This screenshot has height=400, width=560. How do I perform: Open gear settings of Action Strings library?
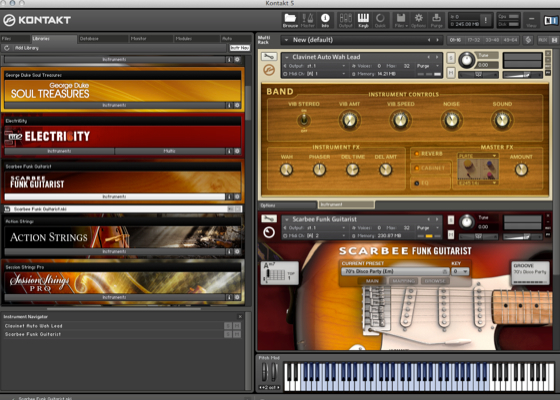pyautogui.click(x=237, y=251)
